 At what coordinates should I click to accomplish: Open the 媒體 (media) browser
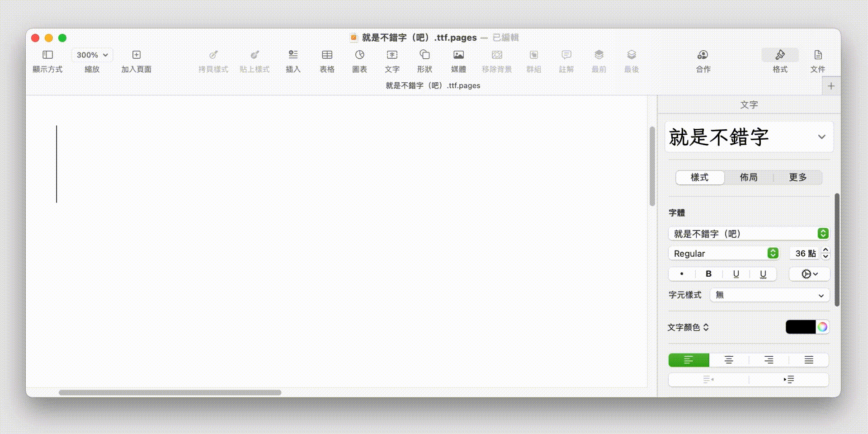pyautogui.click(x=458, y=61)
